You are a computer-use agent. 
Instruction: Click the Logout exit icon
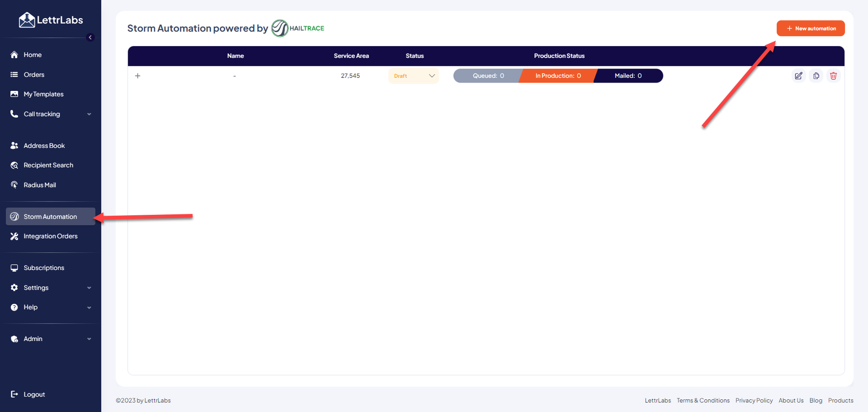14,394
